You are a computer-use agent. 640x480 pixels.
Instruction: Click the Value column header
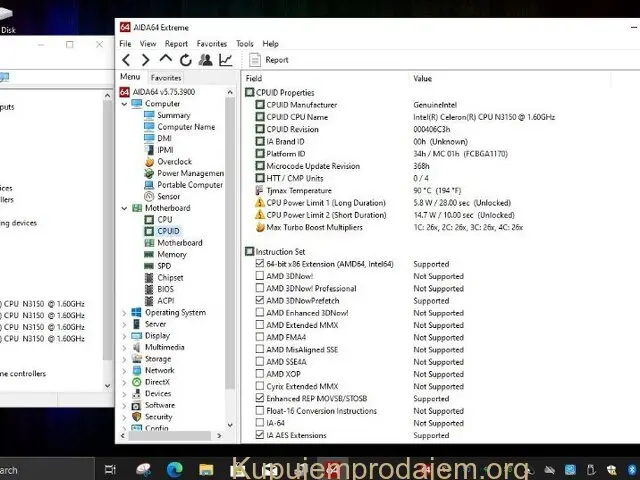(422, 78)
